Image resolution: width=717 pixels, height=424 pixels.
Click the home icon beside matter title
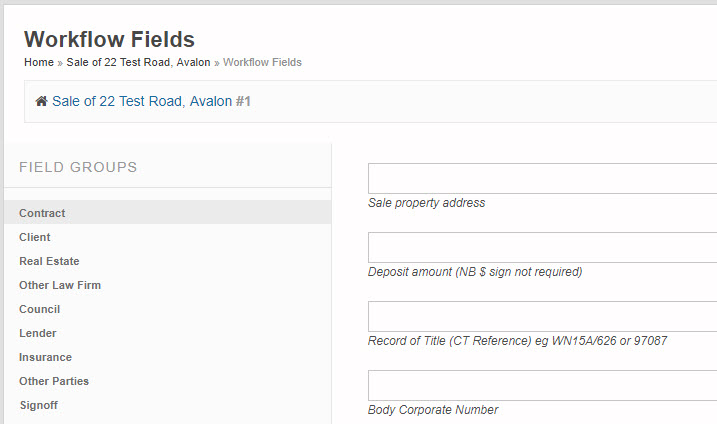coord(41,102)
